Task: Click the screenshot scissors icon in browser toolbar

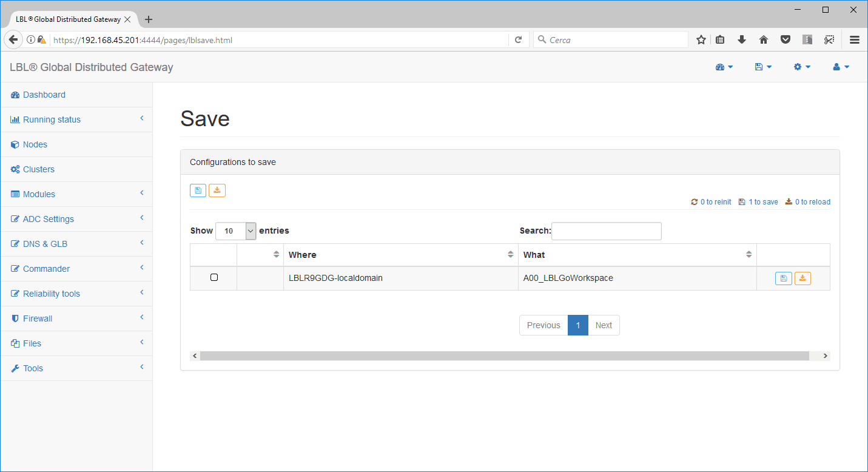Action: [x=829, y=40]
